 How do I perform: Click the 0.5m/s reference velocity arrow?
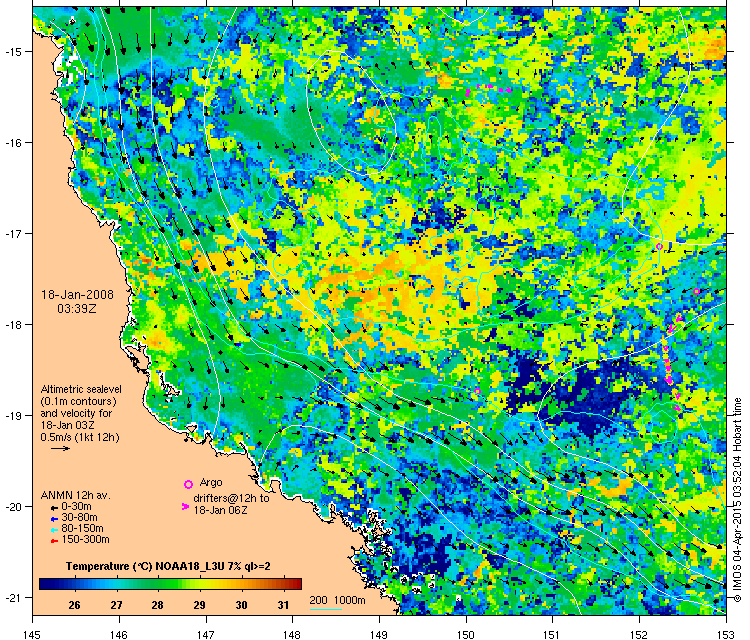pos(61,449)
